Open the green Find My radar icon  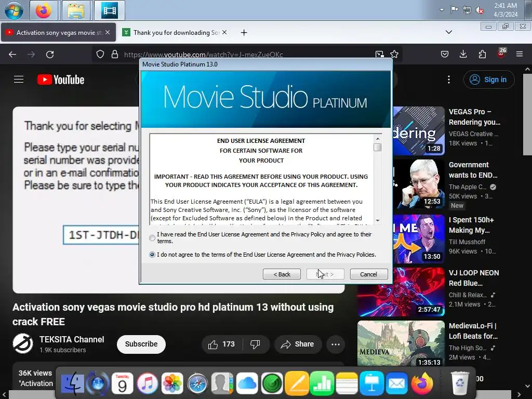pos(272,384)
